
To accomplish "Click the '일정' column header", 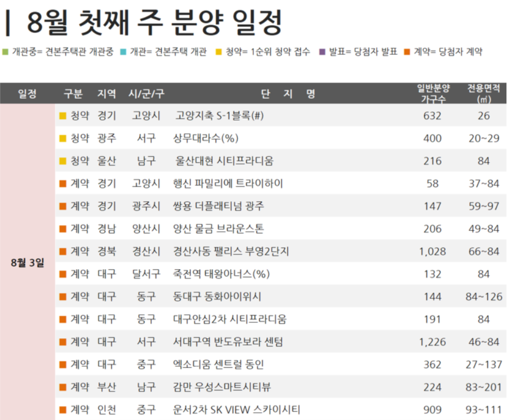I will 27,94.
